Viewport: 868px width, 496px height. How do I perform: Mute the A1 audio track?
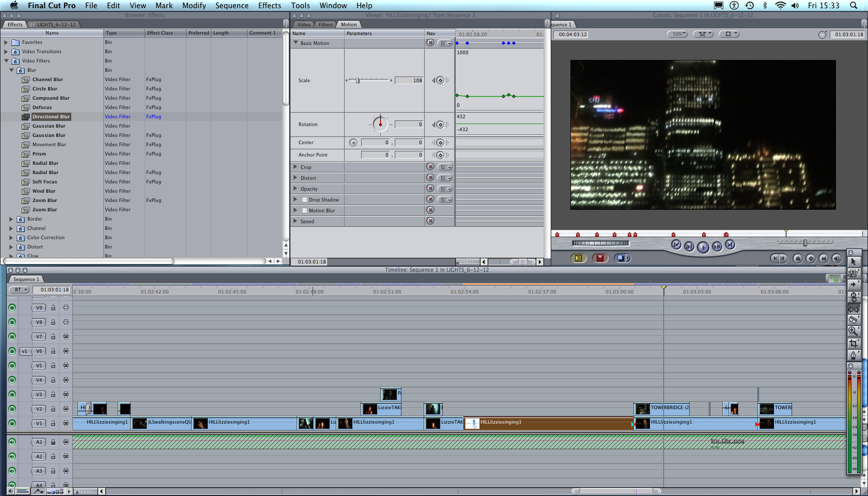[12, 442]
